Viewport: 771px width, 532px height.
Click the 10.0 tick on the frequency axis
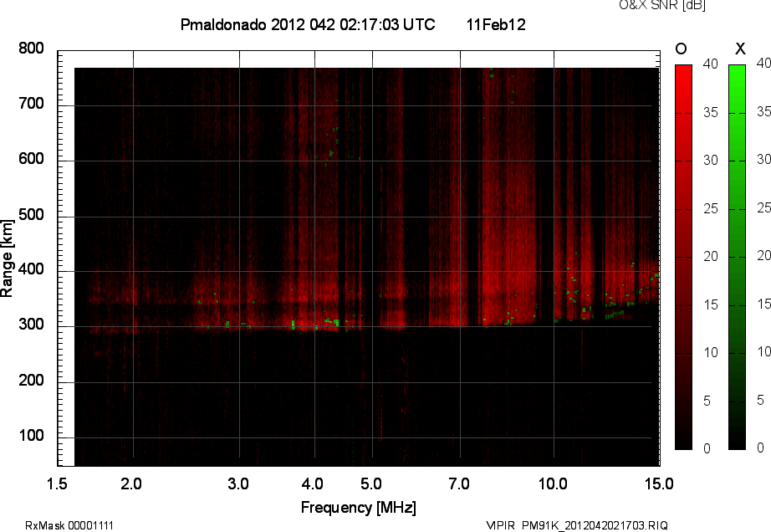point(554,483)
